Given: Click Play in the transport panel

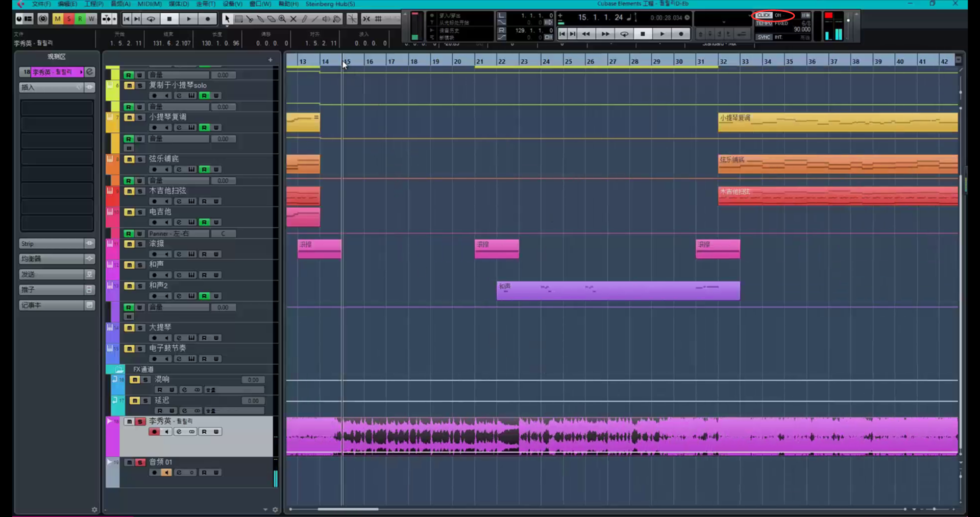Looking at the screenshot, I should (662, 34).
